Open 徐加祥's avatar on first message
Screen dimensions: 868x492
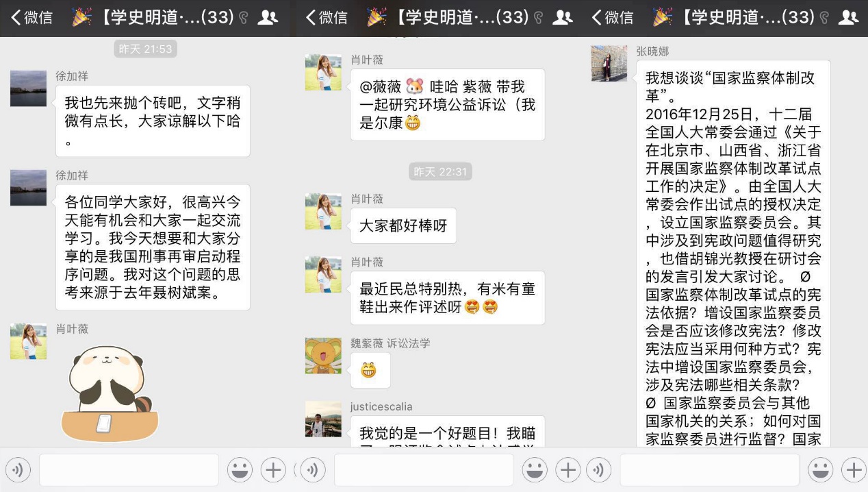(x=28, y=88)
